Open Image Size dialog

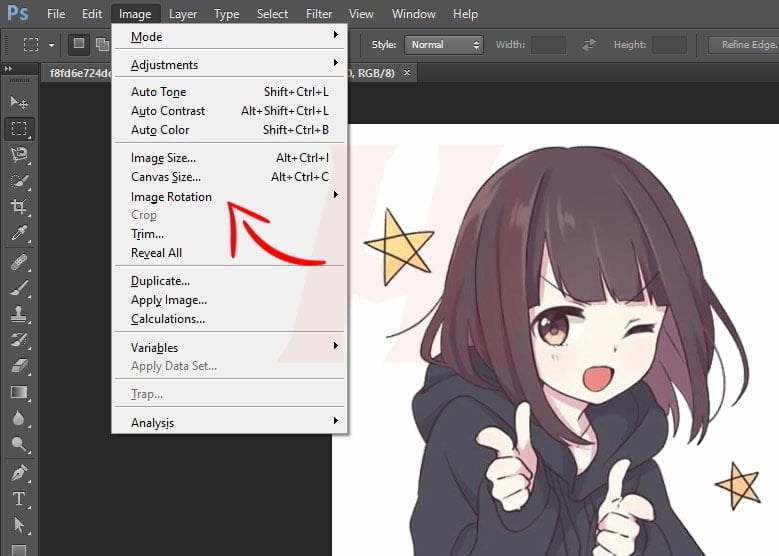pyautogui.click(x=230, y=158)
